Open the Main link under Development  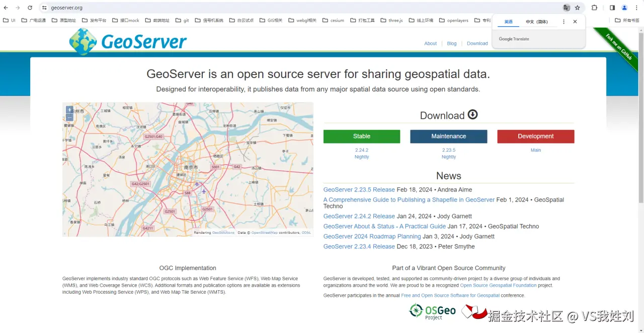click(536, 150)
